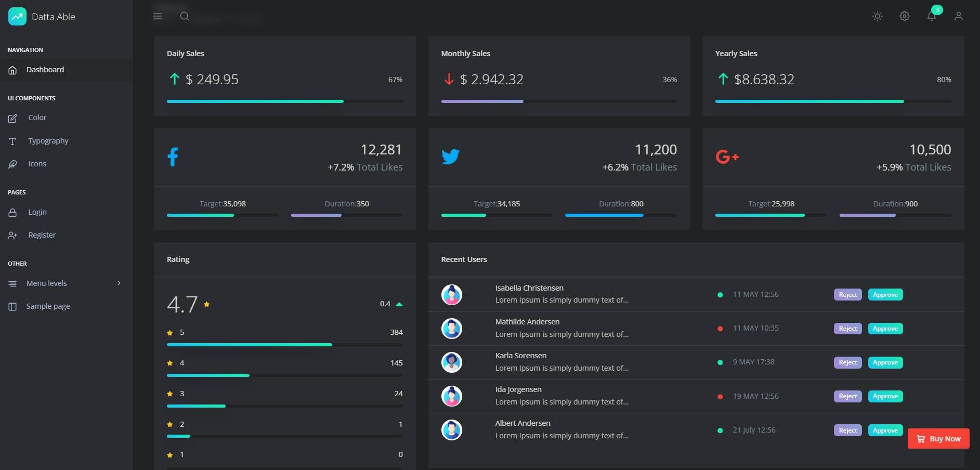
Task: Approve Isabella Christensen's request
Action: (x=885, y=294)
